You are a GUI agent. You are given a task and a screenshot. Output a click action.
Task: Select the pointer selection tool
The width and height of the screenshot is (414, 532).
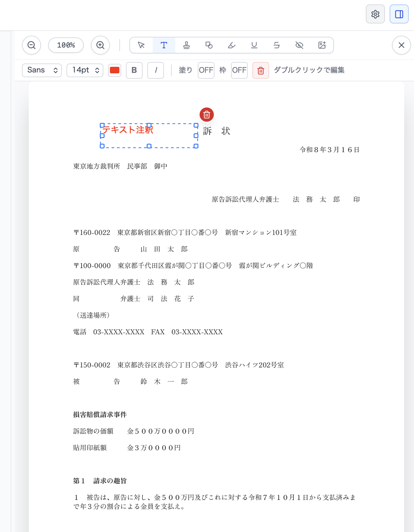[141, 45]
